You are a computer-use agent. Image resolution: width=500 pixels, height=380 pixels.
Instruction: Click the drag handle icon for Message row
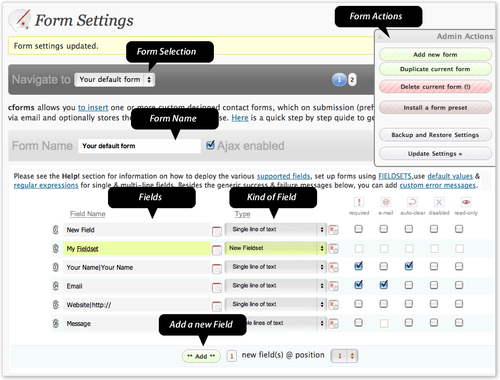point(56,323)
